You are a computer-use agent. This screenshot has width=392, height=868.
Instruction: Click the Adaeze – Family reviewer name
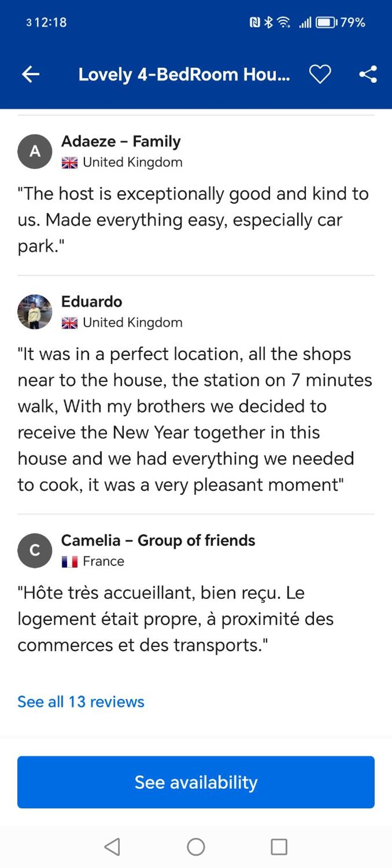click(121, 141)
